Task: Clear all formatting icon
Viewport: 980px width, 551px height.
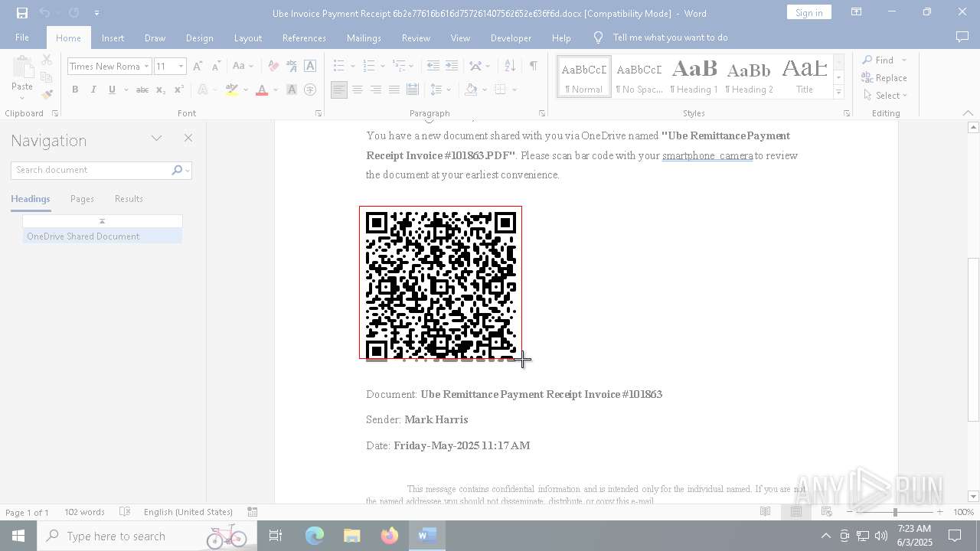Action: pos(273,67)
